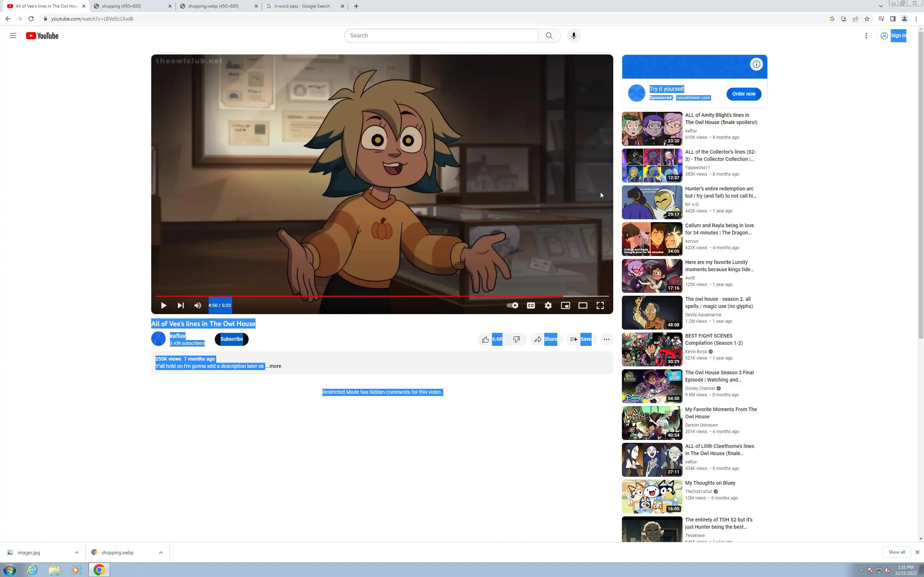Click the voice search microphone icon
Screen dimensions: 924x577
pos(573,35)
